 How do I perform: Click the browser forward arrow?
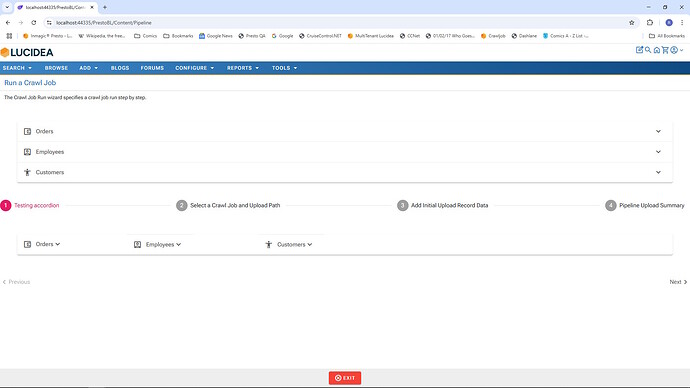click(21, 22)
